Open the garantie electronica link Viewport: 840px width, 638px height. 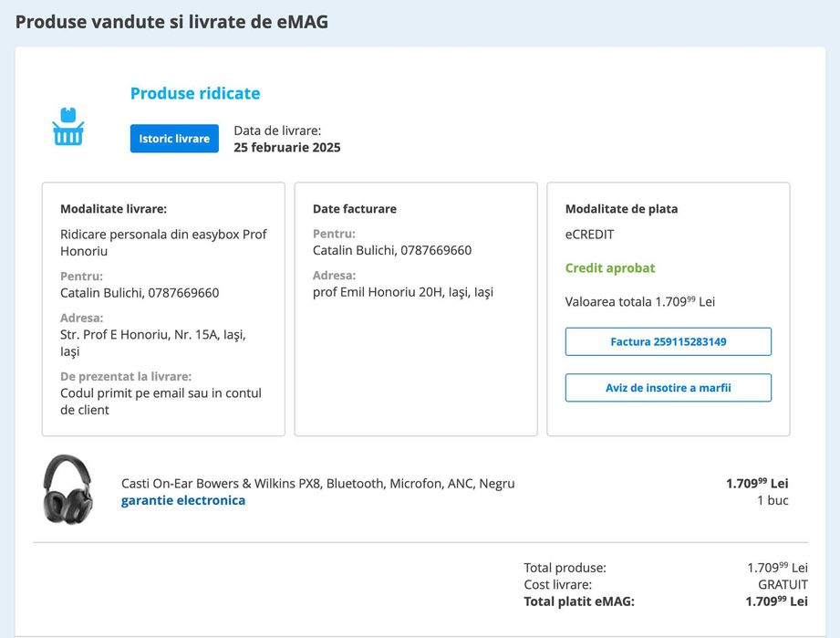coord(183,500)
